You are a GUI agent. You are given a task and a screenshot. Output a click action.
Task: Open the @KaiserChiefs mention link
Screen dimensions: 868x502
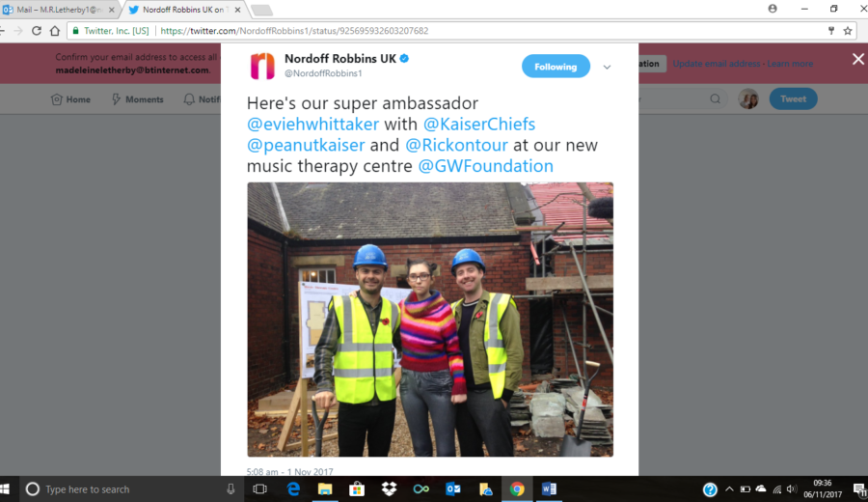click(x=478, y=125)
